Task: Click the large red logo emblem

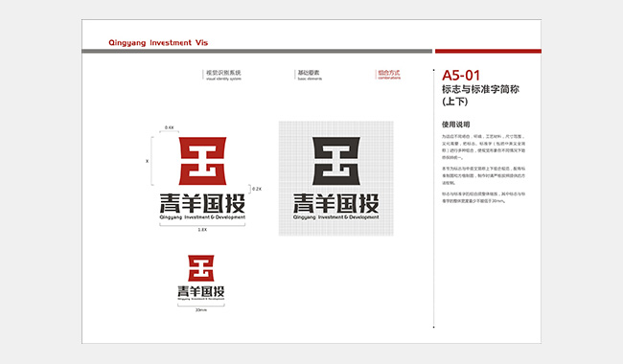Action: (x=202, y=161)
